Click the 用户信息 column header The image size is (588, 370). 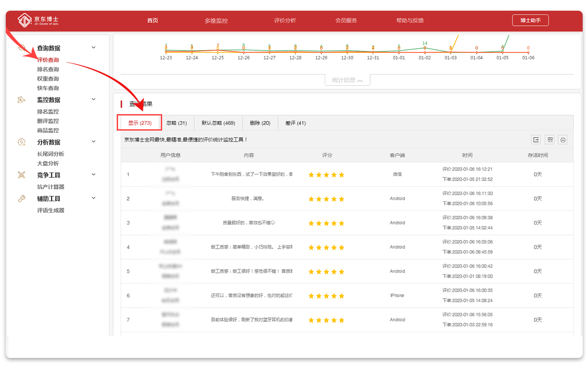171,155
